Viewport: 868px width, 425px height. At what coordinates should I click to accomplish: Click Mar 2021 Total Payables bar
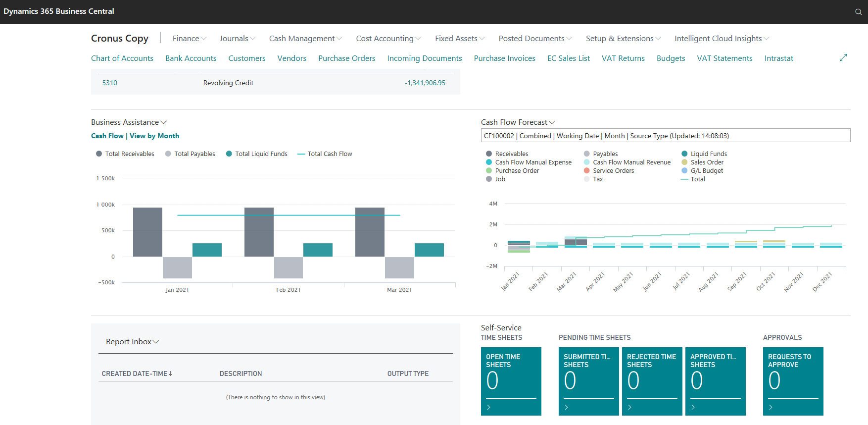coord(399,267)
